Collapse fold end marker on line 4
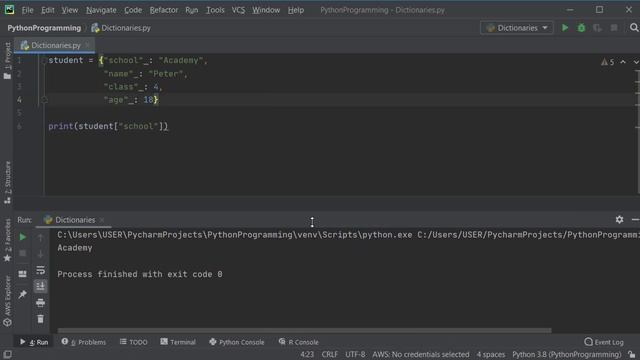Viewport: 640px width, 360px height. (x=44, y=100)
